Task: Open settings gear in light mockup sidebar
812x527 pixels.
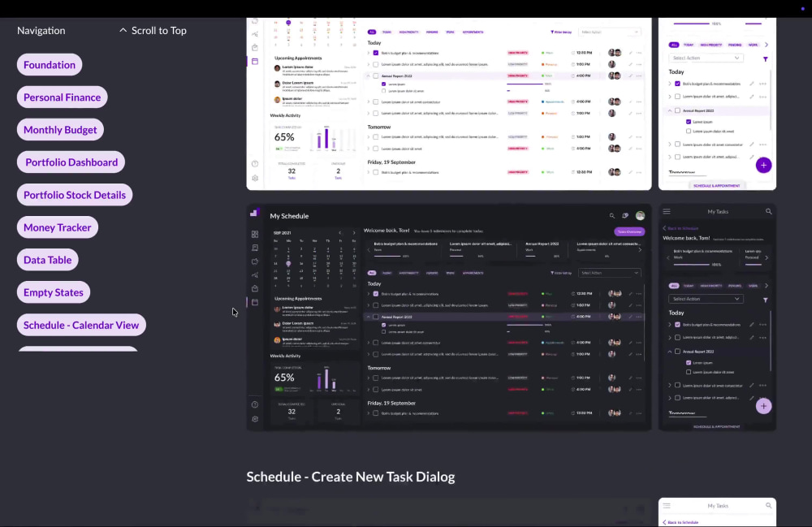Action: [x=255, y=178]
